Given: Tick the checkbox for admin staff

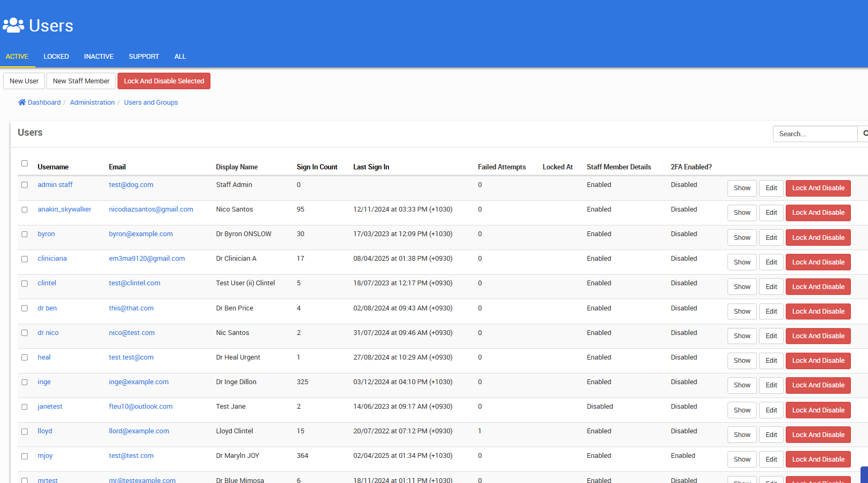Looking at the screenshot, I should (25, 185).
